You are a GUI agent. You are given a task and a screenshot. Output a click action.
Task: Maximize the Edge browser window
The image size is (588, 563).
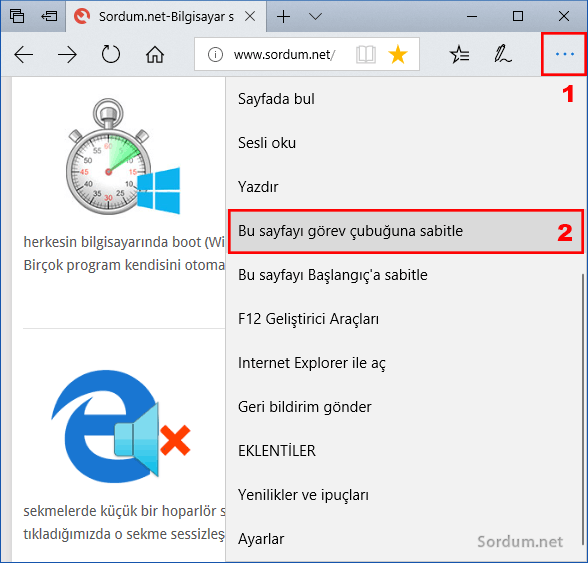(x=518, y=16)
